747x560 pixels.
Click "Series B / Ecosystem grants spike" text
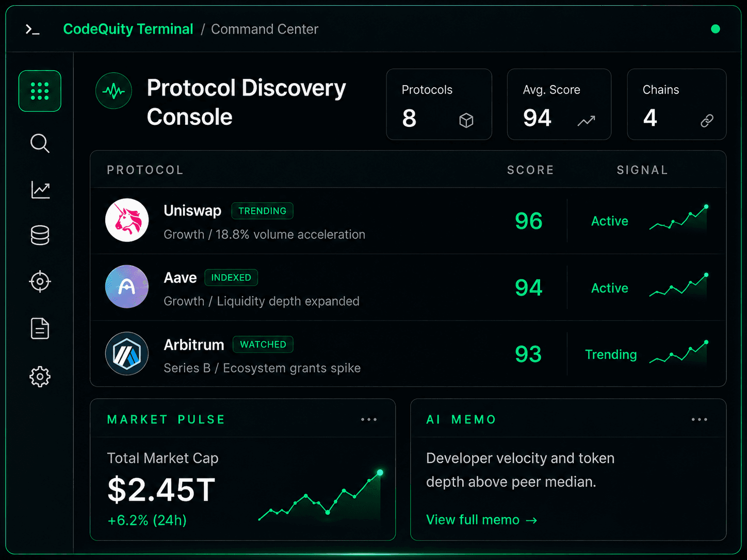pyautogui.click(x=262, y=368)
